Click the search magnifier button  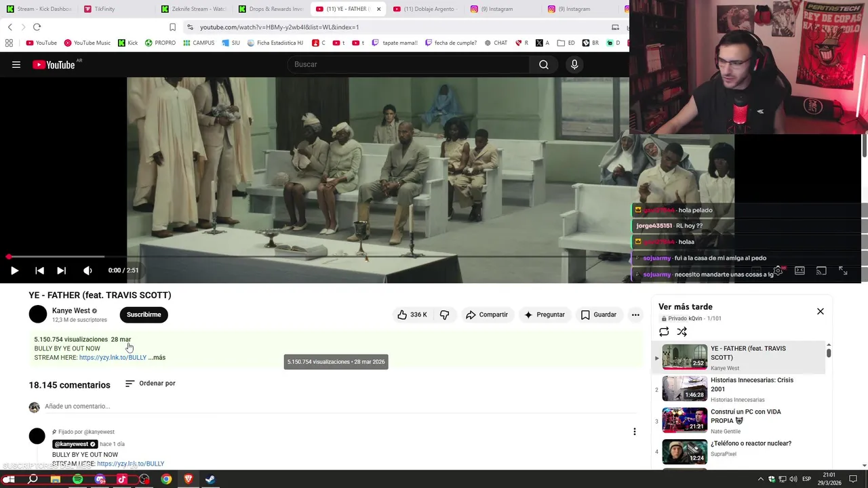point(544,64)
